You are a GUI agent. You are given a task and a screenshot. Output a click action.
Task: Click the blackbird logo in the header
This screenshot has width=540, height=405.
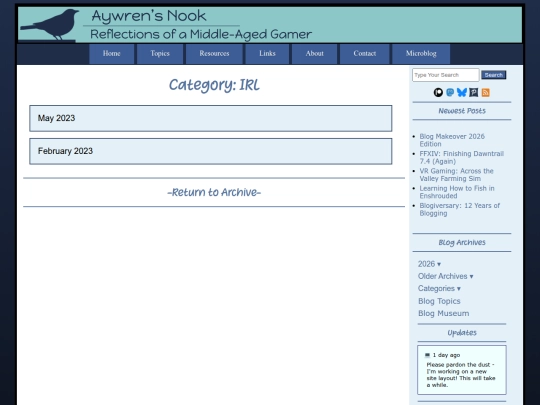click(x=50, y=24)
